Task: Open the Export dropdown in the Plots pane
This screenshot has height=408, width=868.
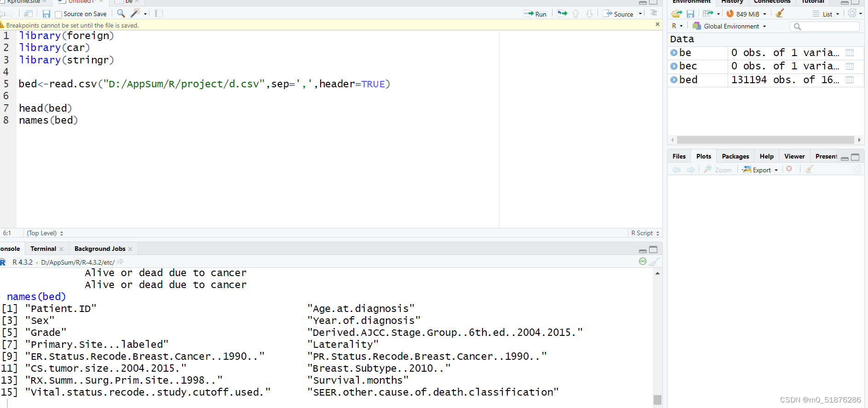Action: tap(760, 170)
